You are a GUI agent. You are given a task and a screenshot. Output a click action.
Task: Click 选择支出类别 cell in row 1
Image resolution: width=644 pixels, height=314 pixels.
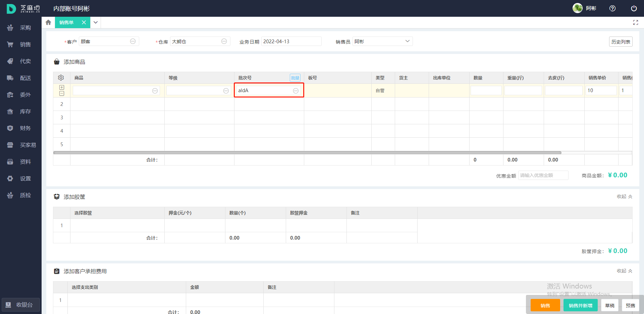click(x=127, y=300)
